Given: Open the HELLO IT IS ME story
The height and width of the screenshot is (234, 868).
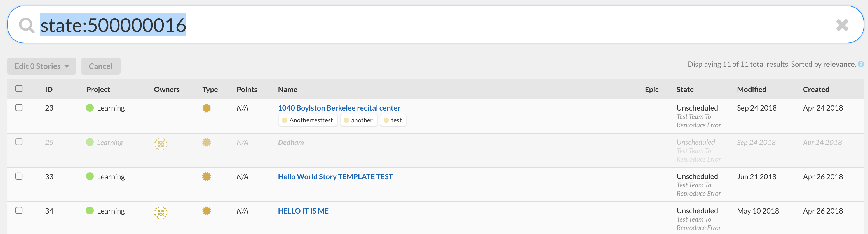Looking at the screenshot, I should point(303,211).
